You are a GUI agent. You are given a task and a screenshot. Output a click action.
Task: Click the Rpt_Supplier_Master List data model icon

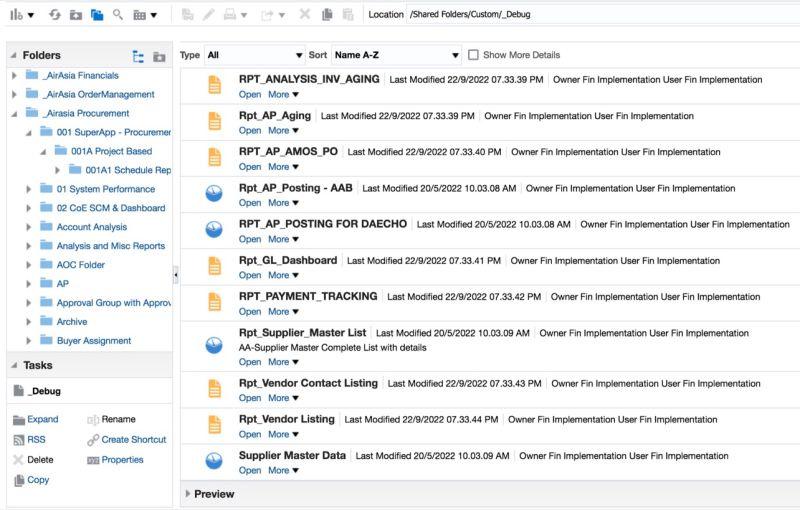click(x=214, y=345)
